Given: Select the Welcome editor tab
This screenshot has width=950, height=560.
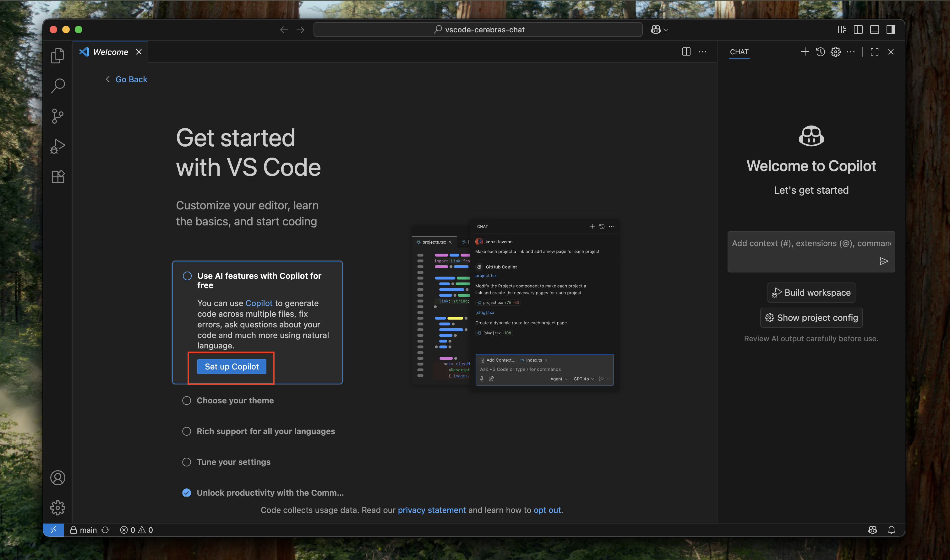Looking at the screenshot, I should 110,52.
